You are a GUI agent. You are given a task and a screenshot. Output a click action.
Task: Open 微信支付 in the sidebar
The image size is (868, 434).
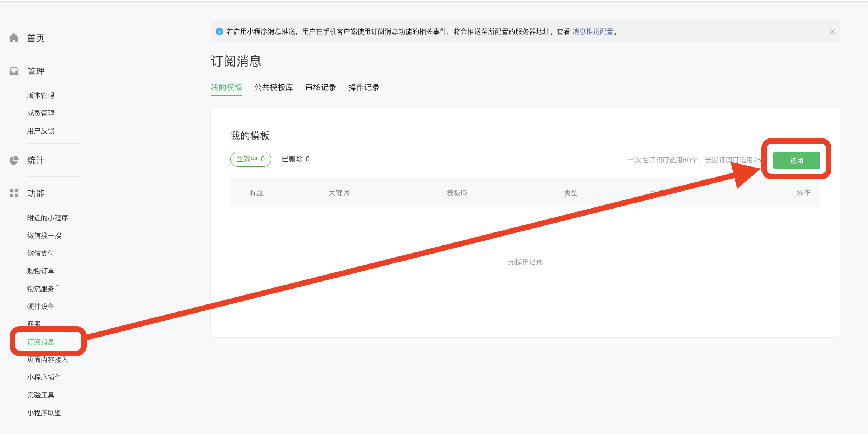[41, 254]
